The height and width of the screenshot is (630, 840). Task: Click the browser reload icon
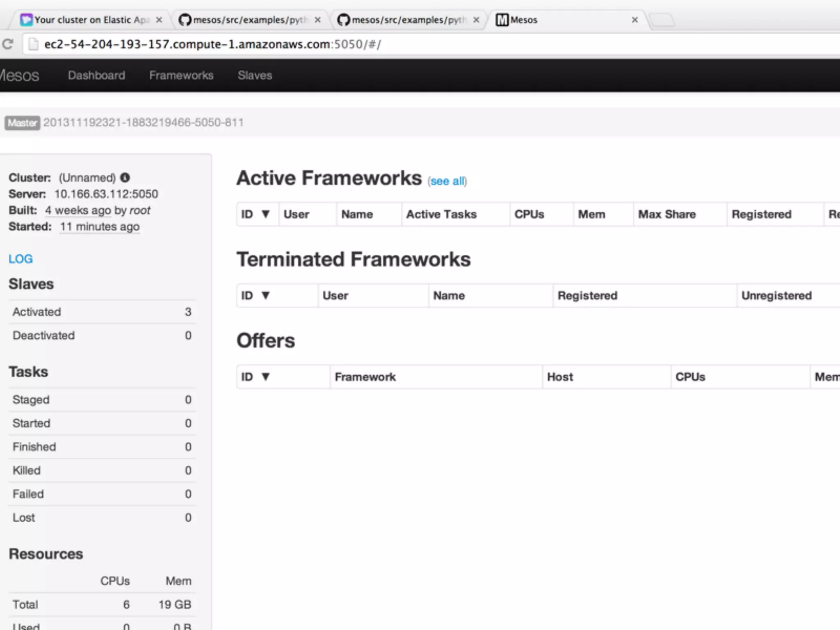8,44
